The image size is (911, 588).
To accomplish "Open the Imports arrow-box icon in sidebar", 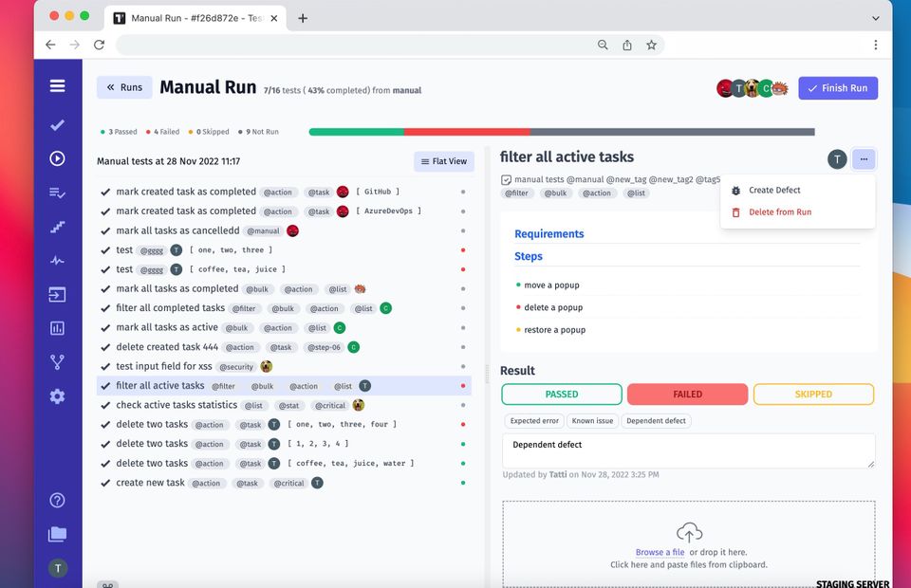I will click(57, 295).
